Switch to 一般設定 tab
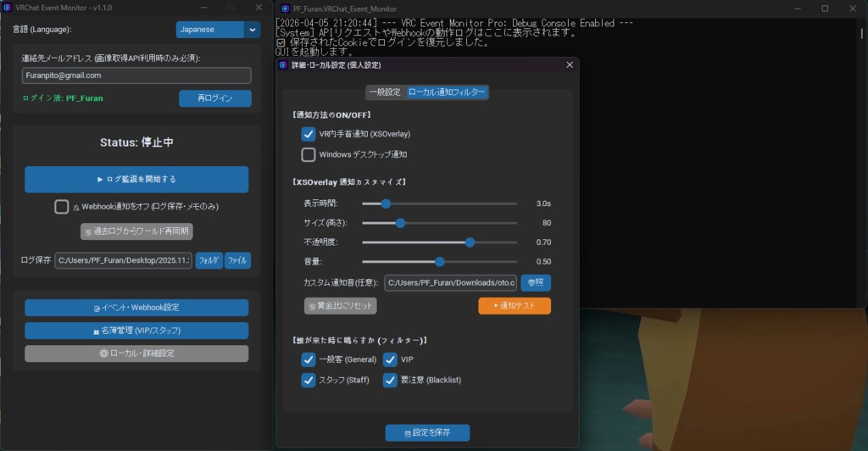The width and height of the screenshot is (868, 451). 385,92
